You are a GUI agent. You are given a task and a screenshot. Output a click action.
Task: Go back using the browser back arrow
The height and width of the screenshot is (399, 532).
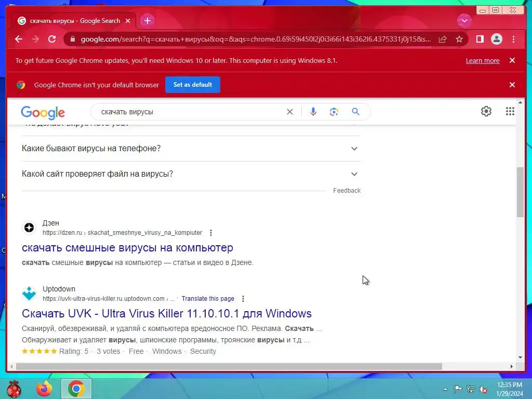tap(19, 39)
